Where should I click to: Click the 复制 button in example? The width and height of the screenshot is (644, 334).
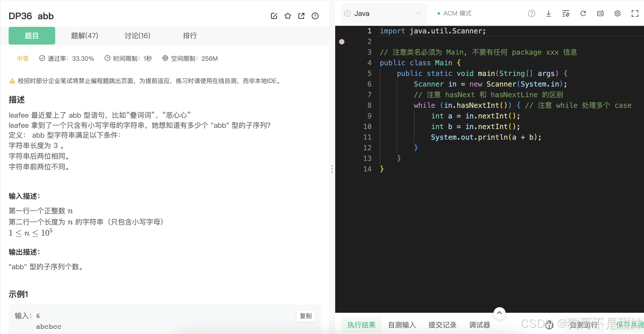click(306, 316)
